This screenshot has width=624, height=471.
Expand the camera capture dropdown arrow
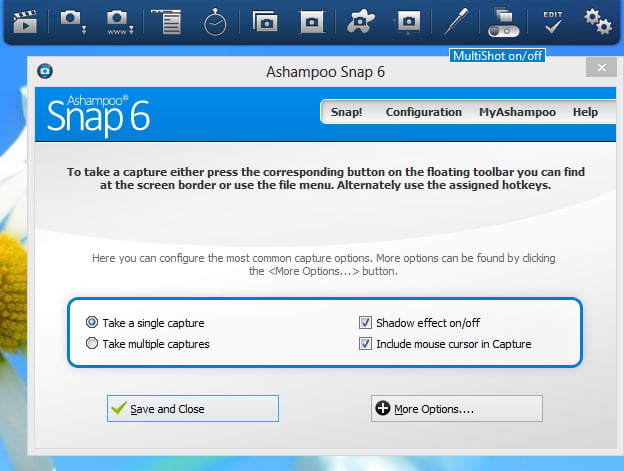click(84, 30)
